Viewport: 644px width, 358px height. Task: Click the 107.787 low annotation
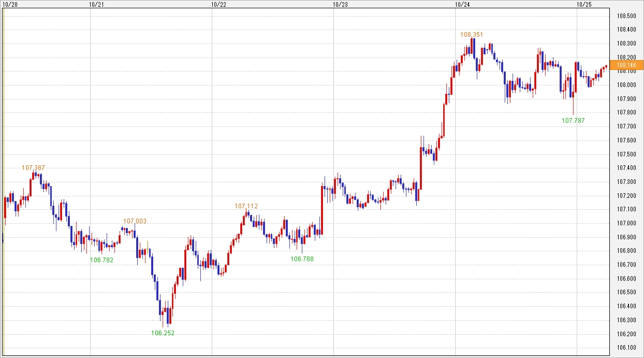[573, 121]
